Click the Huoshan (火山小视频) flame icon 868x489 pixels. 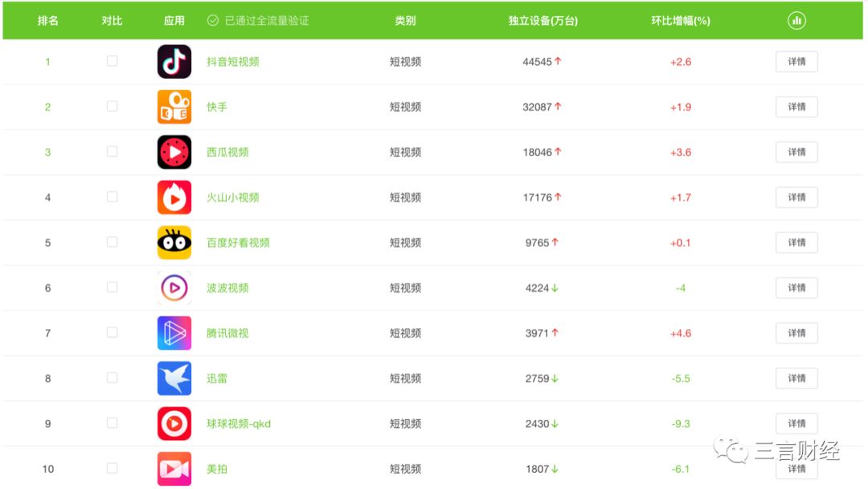coord(174,198)
